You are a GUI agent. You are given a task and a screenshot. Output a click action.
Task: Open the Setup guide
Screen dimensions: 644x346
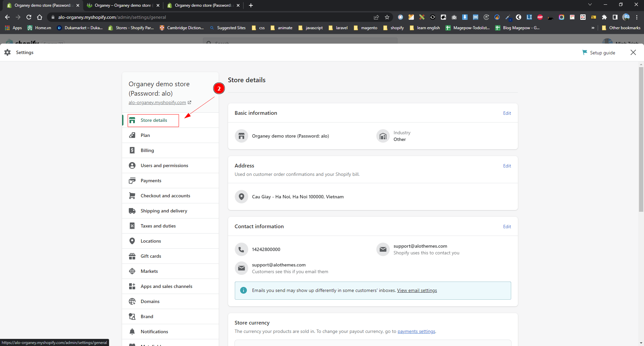tap(602, 53)
